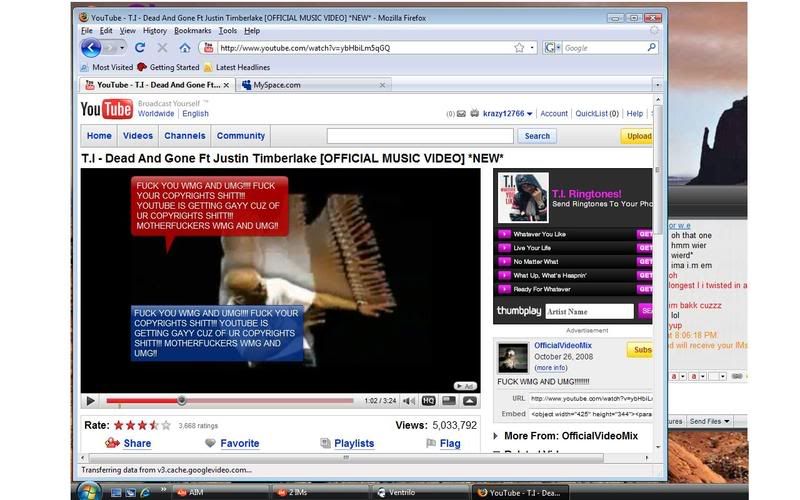
Task: Open 2 IMs taskbar button
Action: pyautogui.click(x=320, y=492)
